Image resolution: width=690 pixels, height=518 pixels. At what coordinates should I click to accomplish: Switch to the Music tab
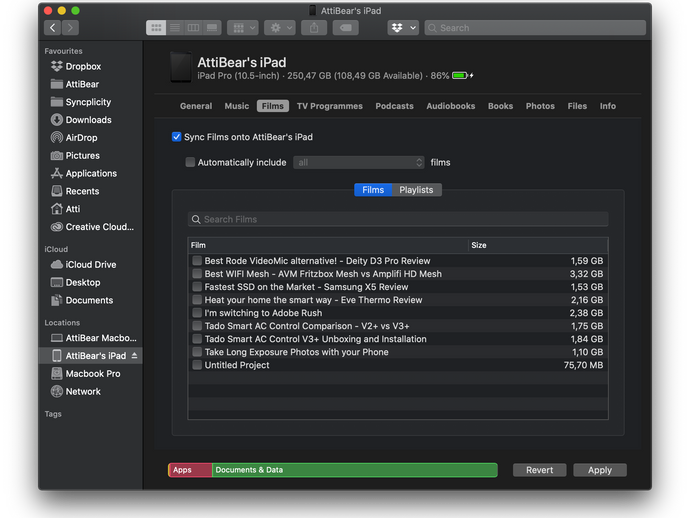point(237,106)
